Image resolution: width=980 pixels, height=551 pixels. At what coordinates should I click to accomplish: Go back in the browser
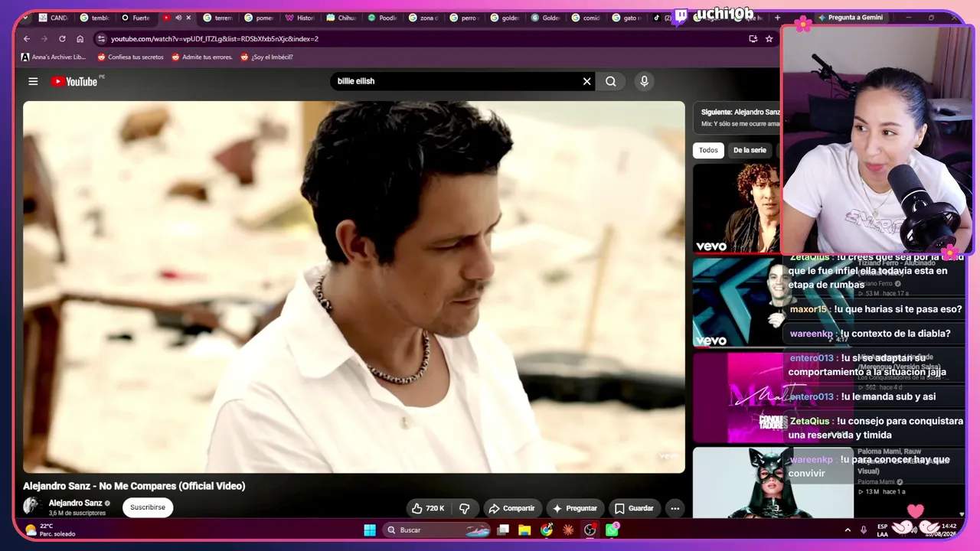pyautogui.click(x=27, y=39)
